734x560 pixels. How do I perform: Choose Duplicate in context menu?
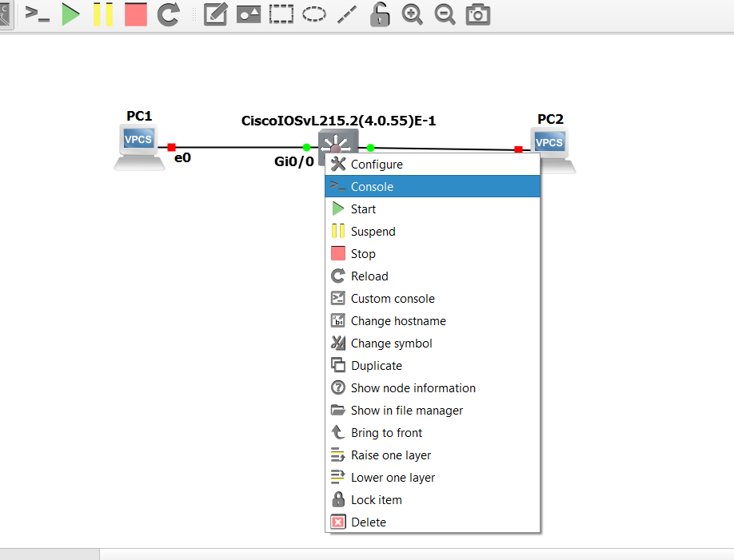click(433, 366)
